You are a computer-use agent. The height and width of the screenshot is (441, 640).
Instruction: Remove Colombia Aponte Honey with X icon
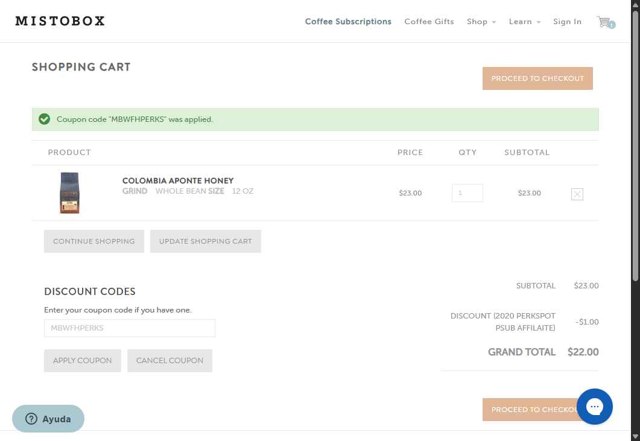(577, 194)
